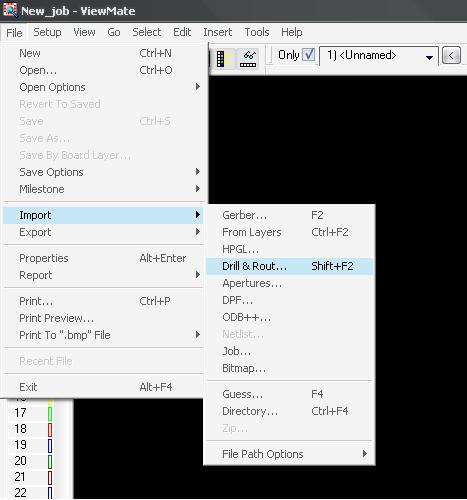The image size is (467, 500).
Task: Open the Select menu
Action: (x=147, y=32)
